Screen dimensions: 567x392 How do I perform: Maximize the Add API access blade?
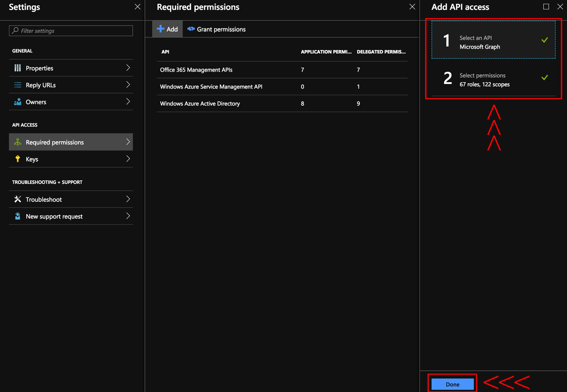546,7
